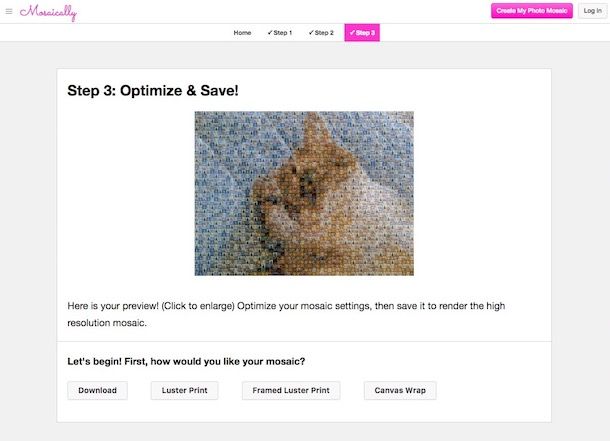Click the checkmark icon on Step 3
The image size is (610, 441).
pos(352,33)
